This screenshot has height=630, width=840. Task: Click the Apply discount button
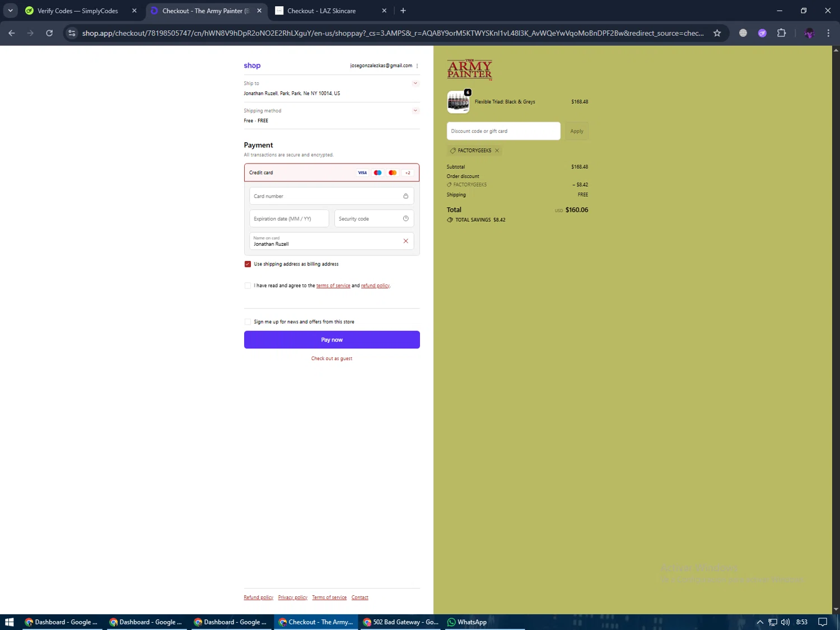(577, 131)
